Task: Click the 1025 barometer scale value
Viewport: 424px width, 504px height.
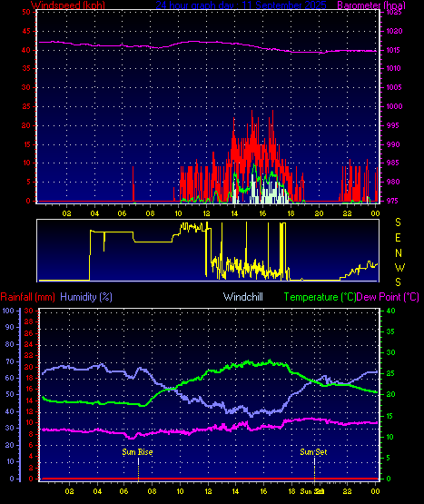Action: click(393, 12)
